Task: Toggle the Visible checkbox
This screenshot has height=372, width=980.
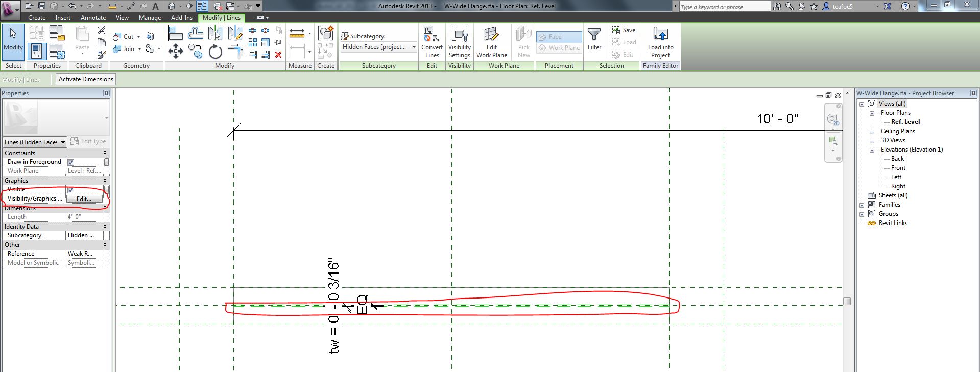Action: [x=71, y=190]
